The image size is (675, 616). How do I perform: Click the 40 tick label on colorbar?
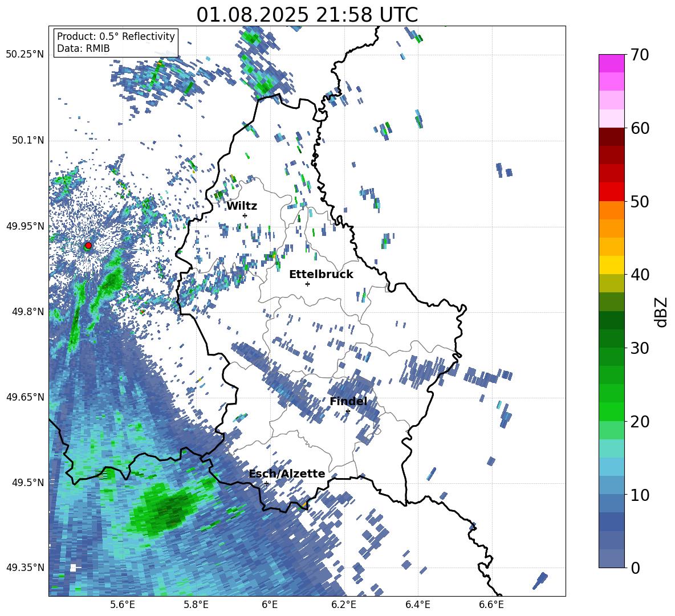(x=640, y=275)
